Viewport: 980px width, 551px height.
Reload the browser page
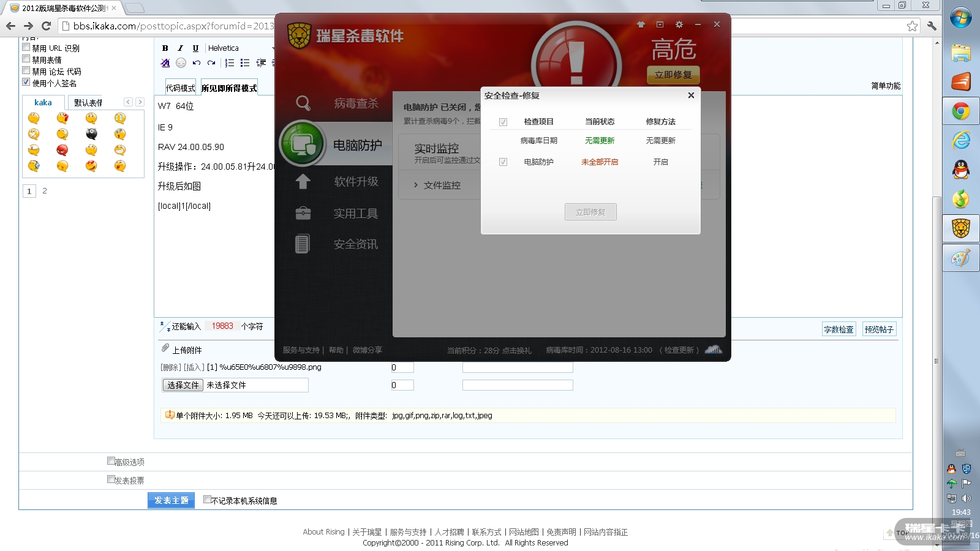tap(46, 26)
